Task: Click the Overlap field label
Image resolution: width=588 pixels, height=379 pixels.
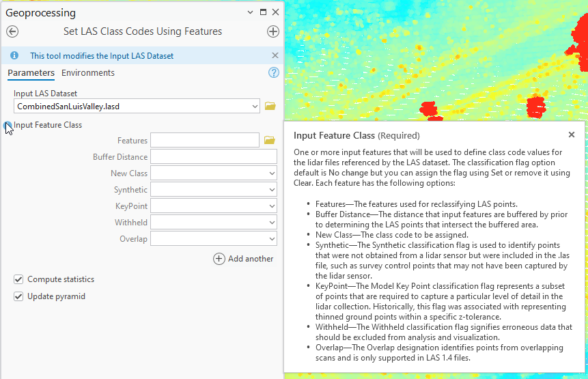Action: coord(133,239)
